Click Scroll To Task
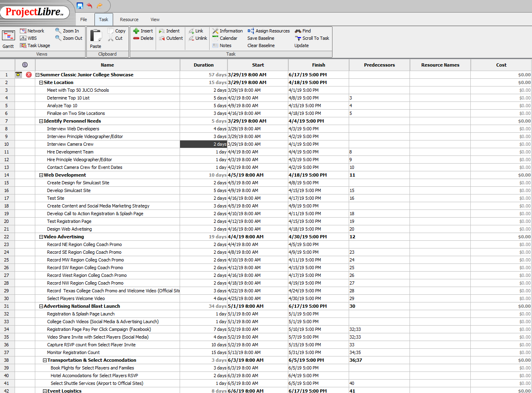Viewport: 532px width, 393px height. [x=312, y=38]
